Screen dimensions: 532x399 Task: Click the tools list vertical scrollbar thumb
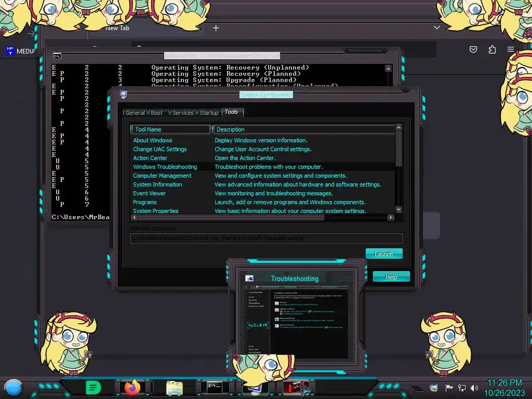[398, 148]
